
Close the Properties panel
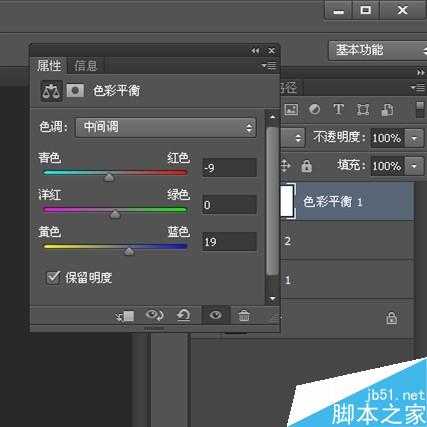click(271, 51)
